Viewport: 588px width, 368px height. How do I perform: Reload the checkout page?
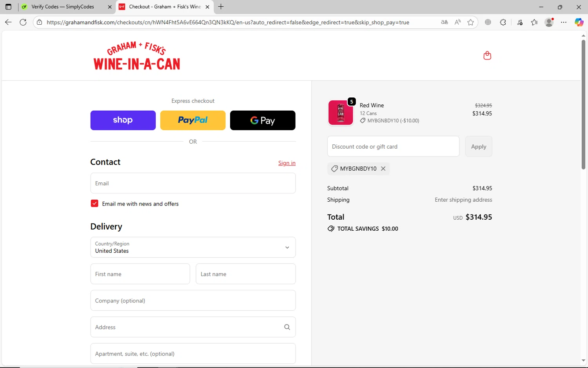[x=23, y=22]
